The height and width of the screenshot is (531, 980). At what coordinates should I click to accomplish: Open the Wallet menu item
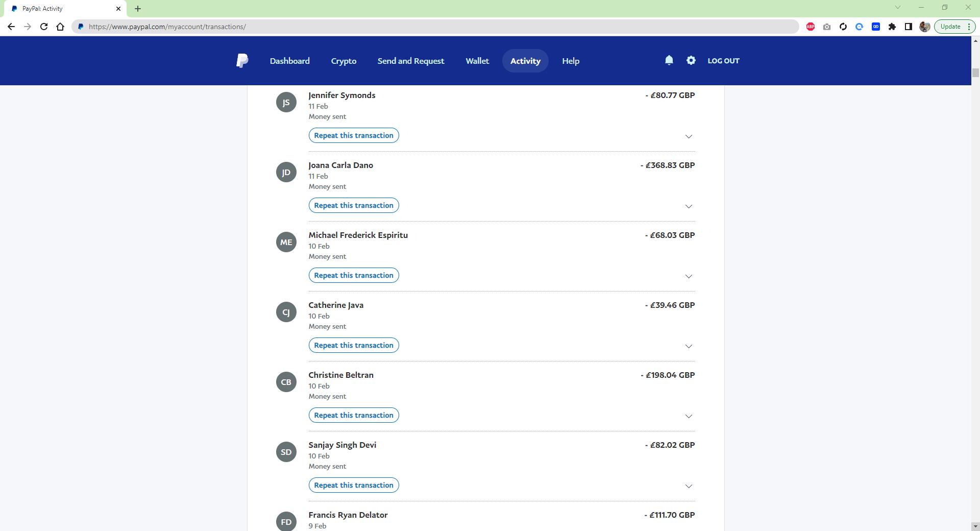tap(477, 61)
